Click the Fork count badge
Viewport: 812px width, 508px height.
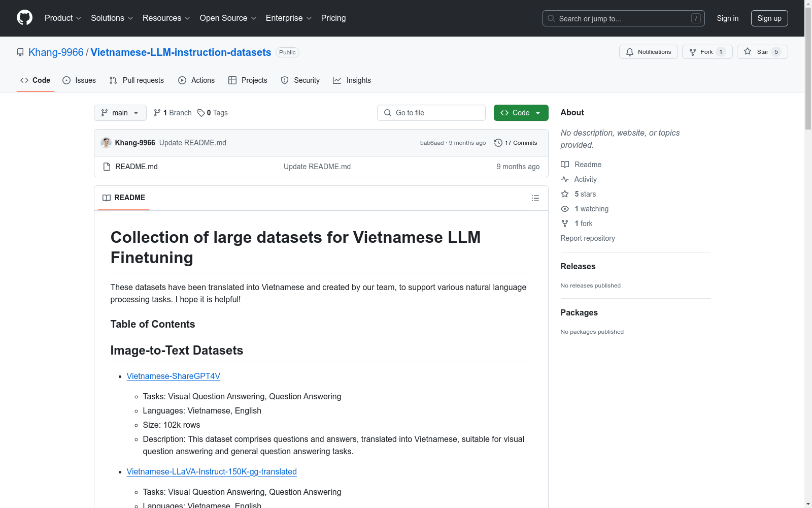(721, 52)
